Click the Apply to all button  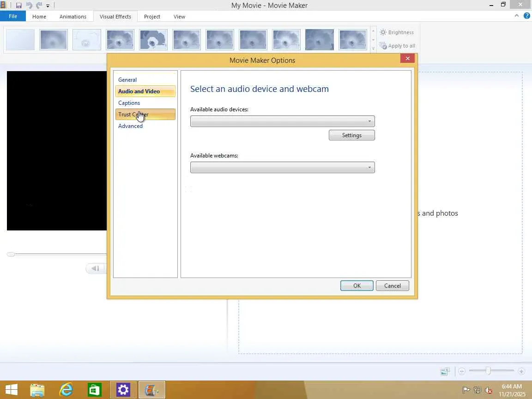[x=397, y=46]
